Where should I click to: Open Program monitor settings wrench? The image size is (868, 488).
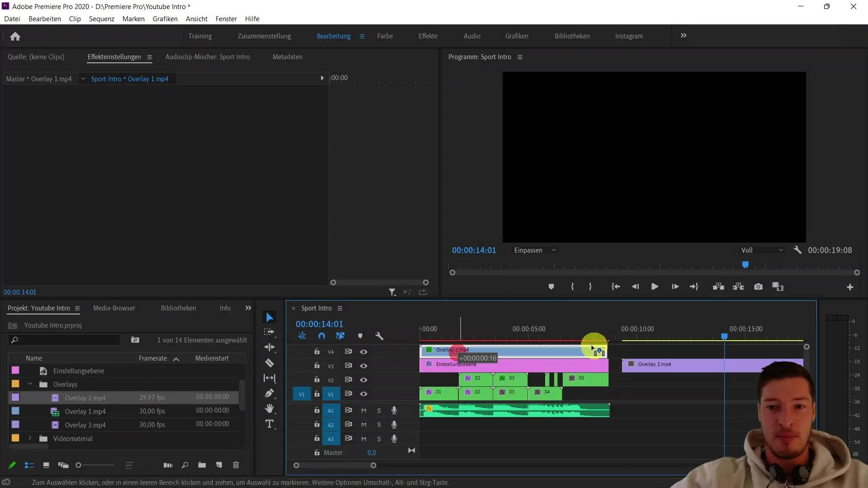pyautogui.click(x=797, y=250)
